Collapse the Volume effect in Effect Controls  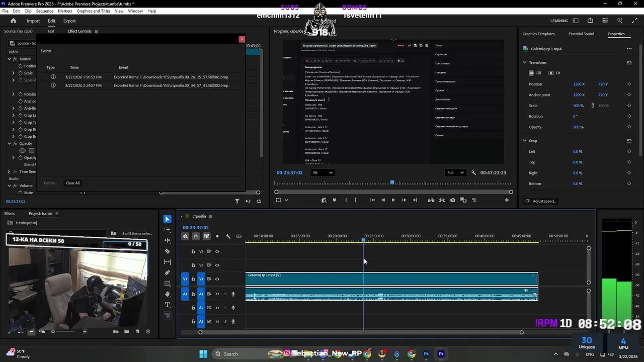point(9,186)
